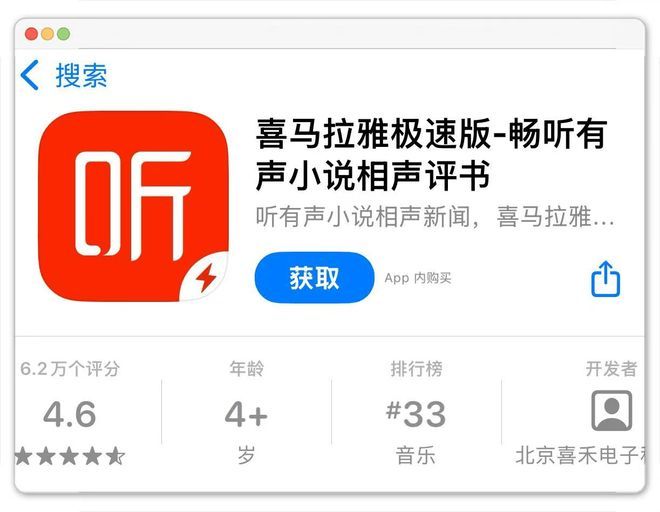Click the blue back chevron arrow
This screenshot has height=512, width=660.
(29, 75)
